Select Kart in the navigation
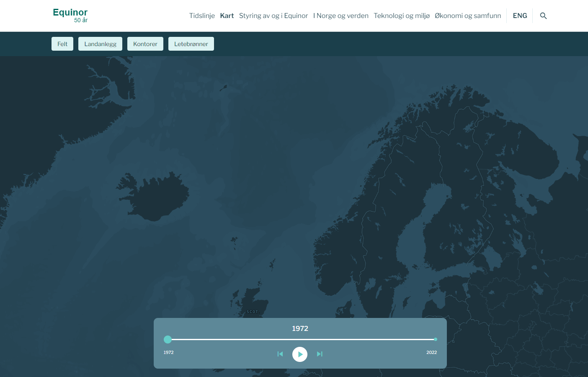 [x=227, y=16]
